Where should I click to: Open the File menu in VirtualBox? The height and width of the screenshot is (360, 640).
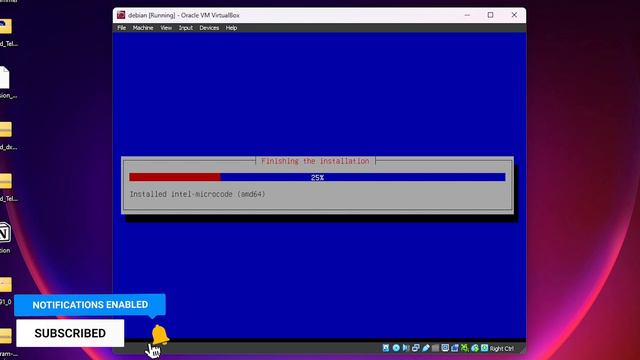pyautogui.click(x=122, y=28)
